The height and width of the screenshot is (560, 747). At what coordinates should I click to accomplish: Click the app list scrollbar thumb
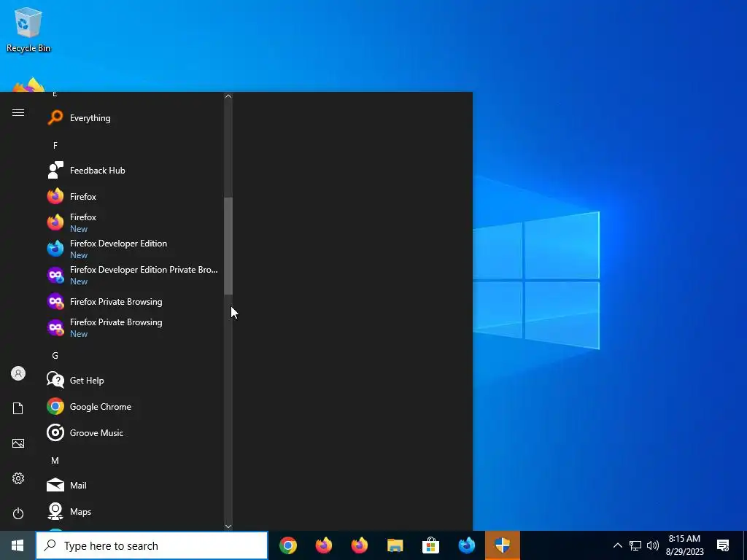pos(228,246)
